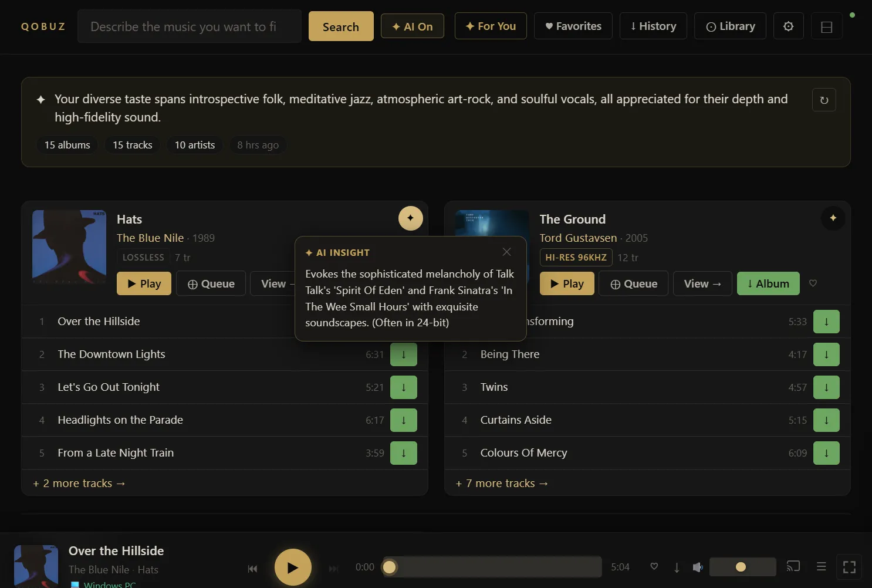Close the AI Insight popup
The image size is (872, 588).
click(506, 252)
